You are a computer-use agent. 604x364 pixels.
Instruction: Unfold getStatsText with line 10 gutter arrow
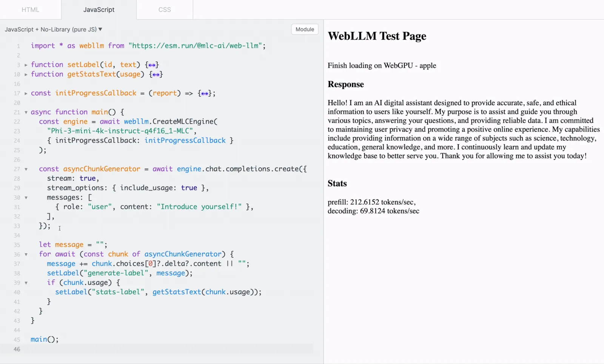tap(26, 74)
